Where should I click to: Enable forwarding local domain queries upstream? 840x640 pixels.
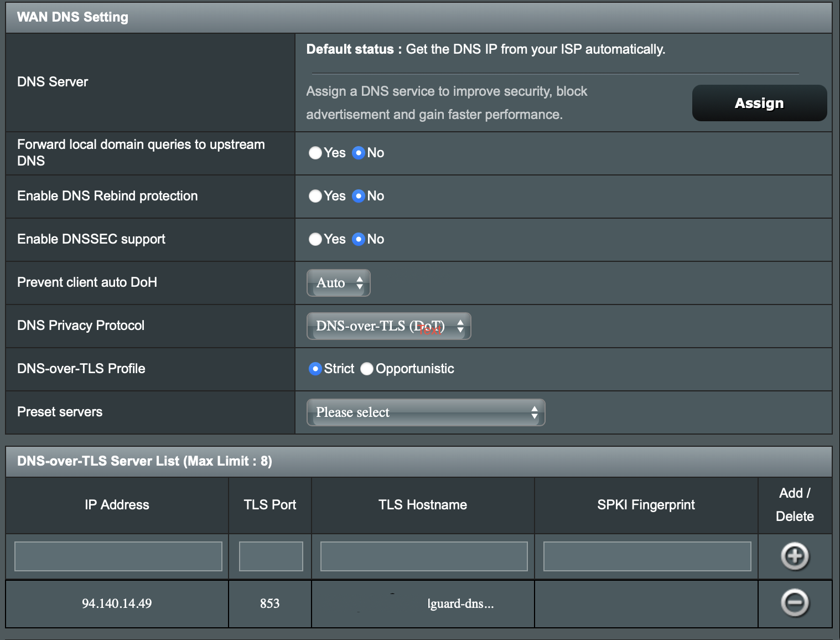coord(315,153)
